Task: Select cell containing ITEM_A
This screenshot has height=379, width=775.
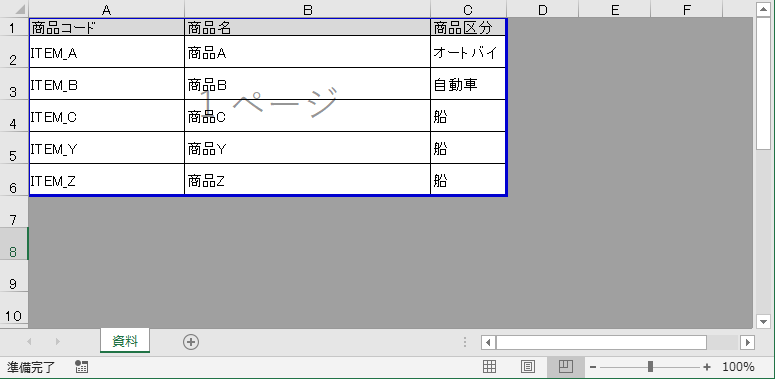Action: (107, 52)
